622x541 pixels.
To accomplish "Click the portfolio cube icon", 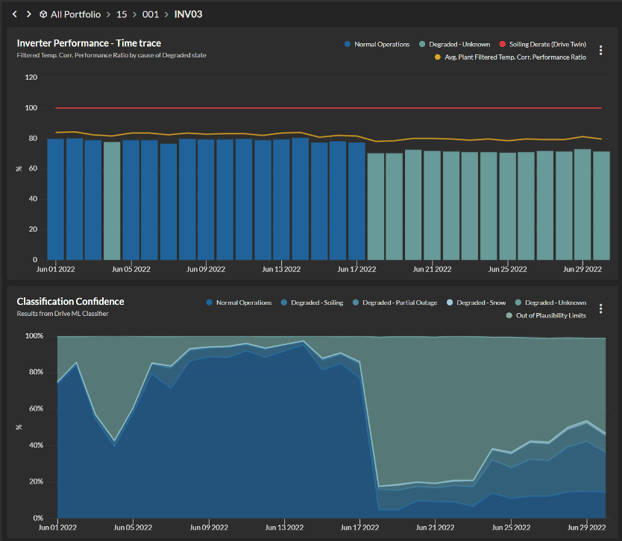I will pos(43,14).
